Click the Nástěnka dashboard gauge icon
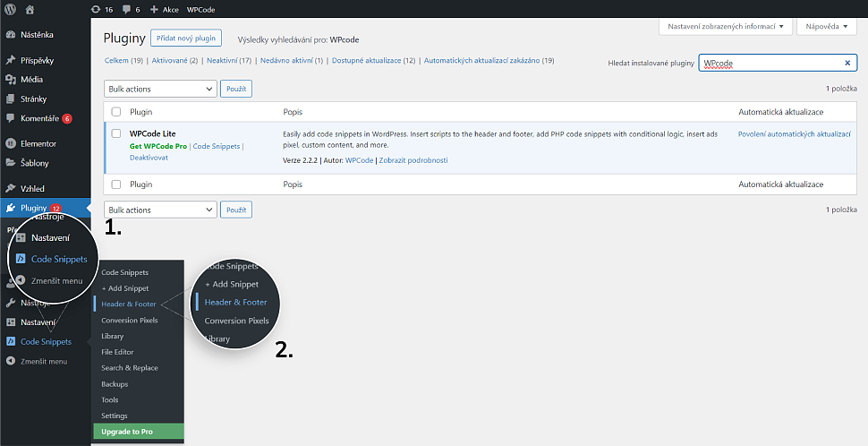 (11, 34)
